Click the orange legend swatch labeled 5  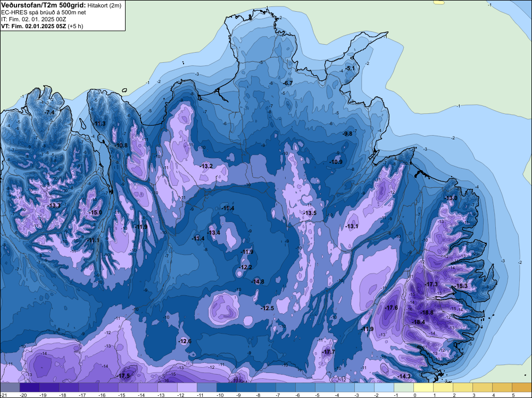[x=521, y=387]
